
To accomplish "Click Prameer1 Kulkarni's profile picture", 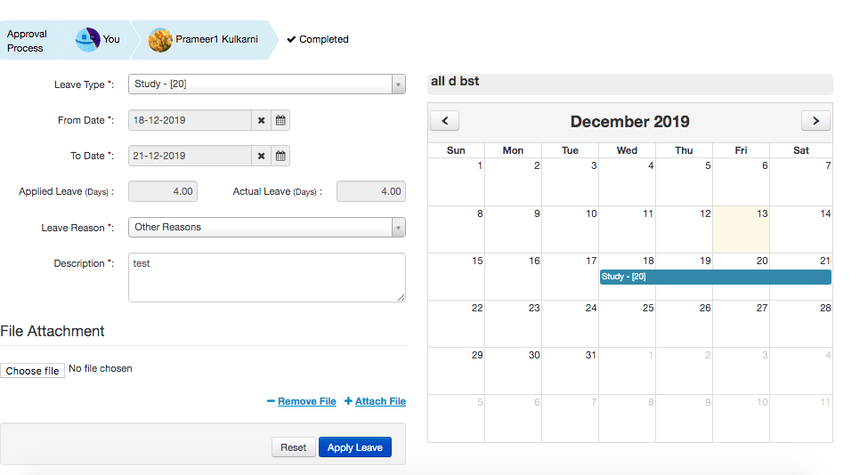I will pyautogui.click(x=160, y=40).
